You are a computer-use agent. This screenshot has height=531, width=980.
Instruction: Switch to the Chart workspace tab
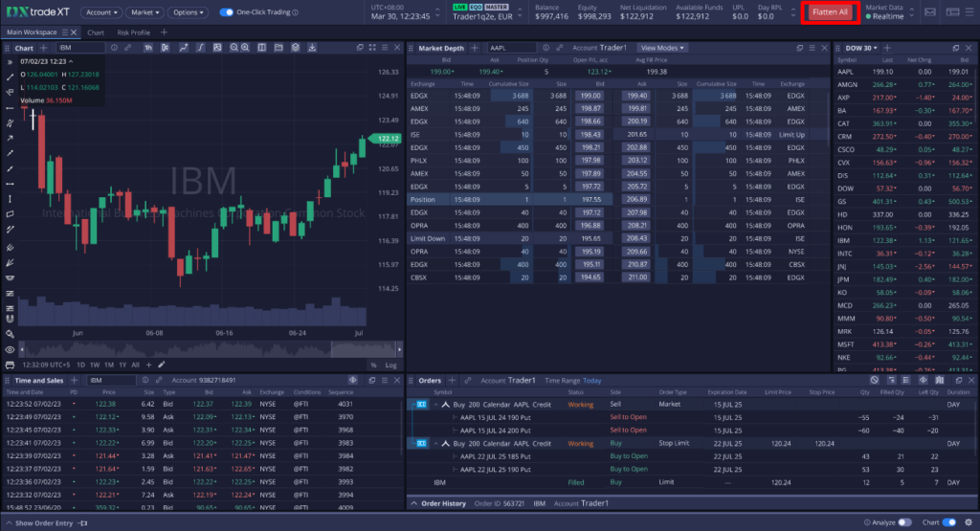(x=96, y=33)
